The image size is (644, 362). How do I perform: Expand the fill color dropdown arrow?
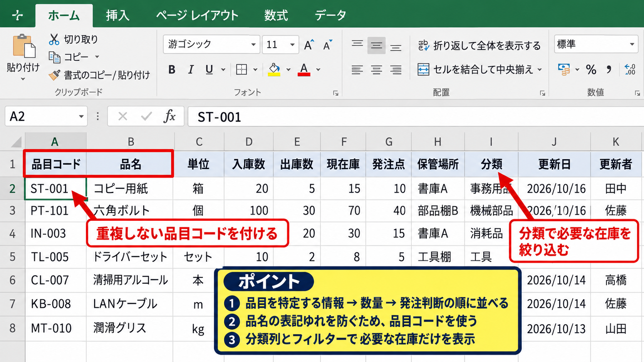(288, 70)
